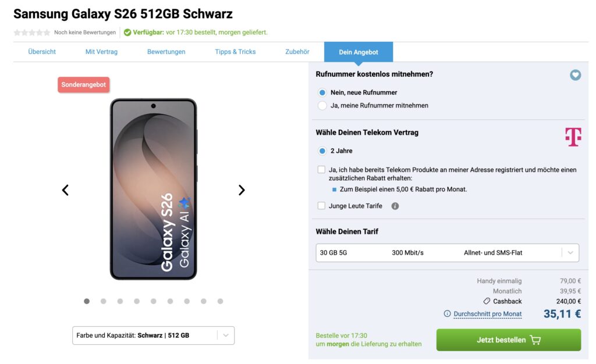This screenshot has height=364, width=596.
Task: Switch to the Mit Vertrag tab
Action: pos(101,52)
